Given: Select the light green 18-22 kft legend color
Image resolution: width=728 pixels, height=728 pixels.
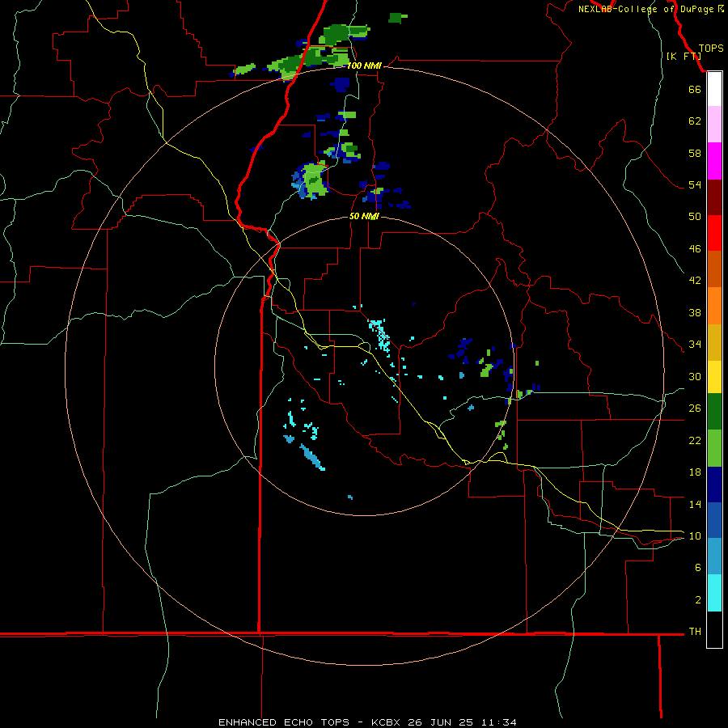Looking at the screenshot, I should [714, 448].
